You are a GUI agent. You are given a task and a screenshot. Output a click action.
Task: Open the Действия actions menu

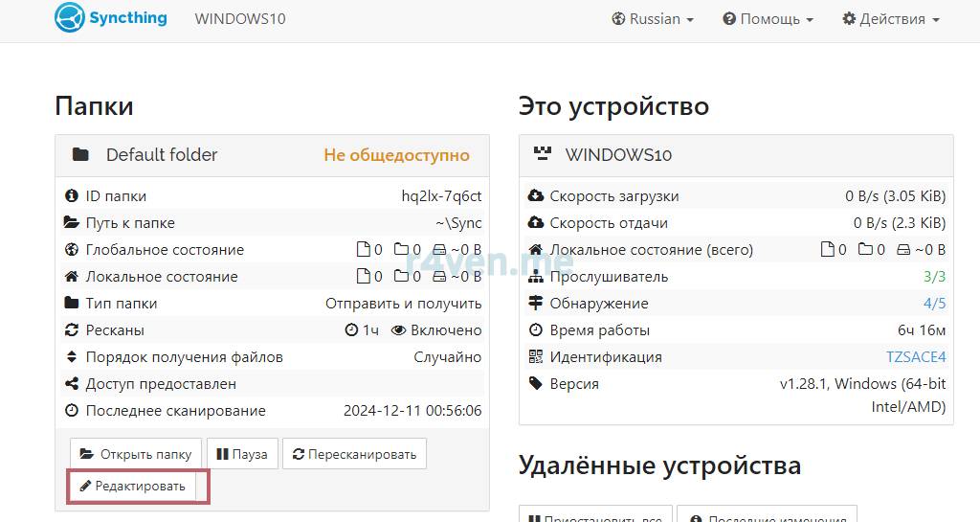point(890,19)
